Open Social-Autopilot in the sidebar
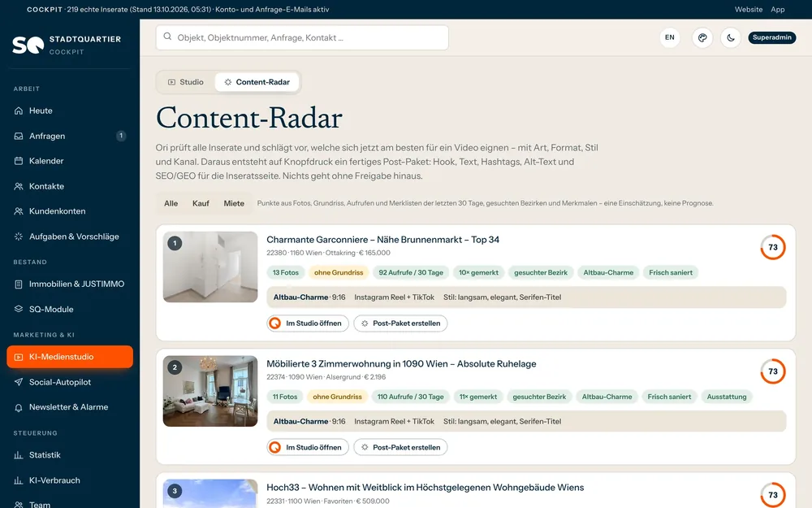Viewport: 812px width, 508px height. coord(69,382)
